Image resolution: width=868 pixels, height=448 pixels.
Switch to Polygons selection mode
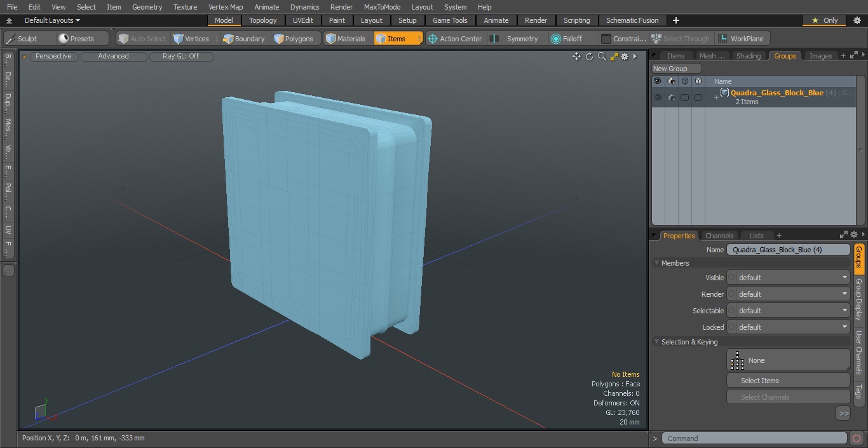point(295,39)
